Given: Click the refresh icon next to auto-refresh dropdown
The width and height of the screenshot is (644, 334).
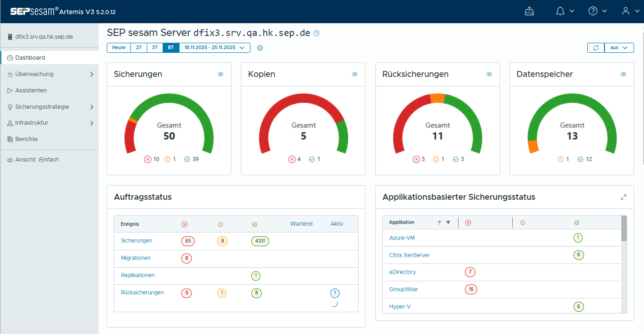Looking at the screenshot, I should coord(595,47).
